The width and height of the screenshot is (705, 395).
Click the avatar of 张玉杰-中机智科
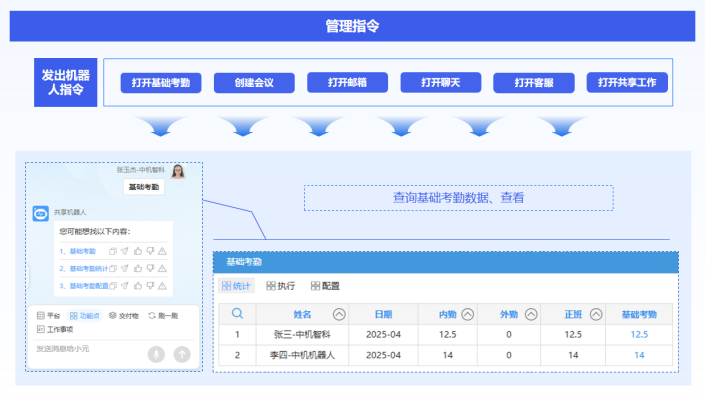point(178,171)
